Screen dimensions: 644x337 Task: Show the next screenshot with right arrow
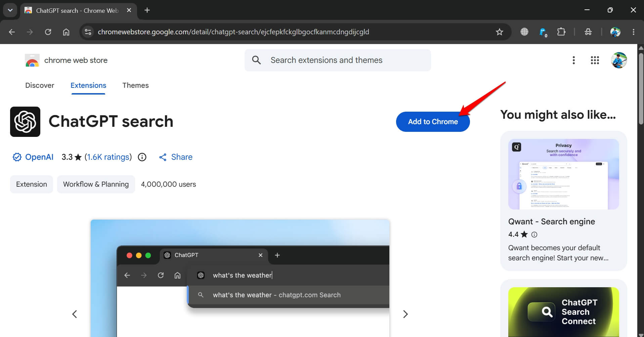tap(405, 314)
